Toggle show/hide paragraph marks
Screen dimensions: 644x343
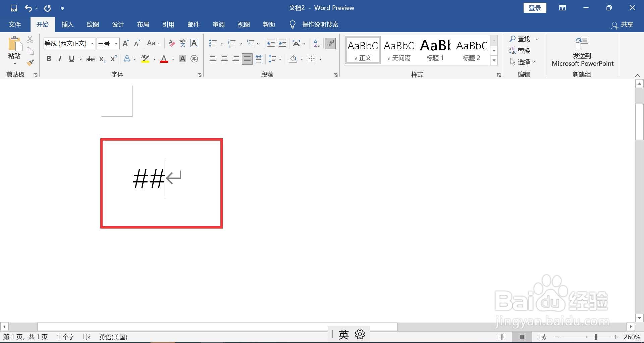tap(330, 43)
